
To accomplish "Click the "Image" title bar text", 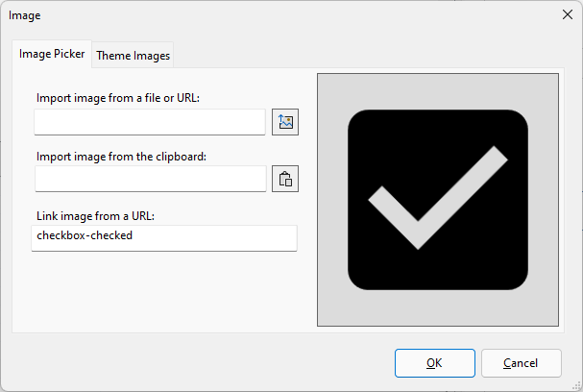I will [25, 15].
